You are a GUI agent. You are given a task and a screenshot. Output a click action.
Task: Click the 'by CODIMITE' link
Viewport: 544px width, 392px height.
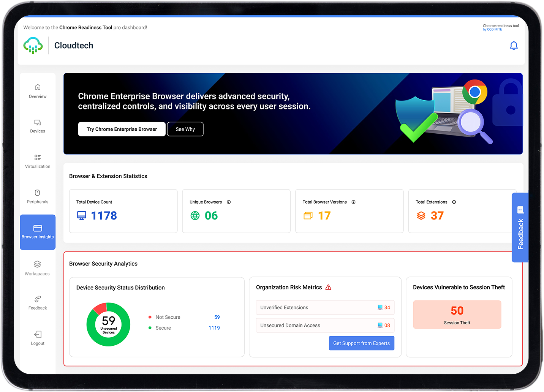click(492, 30)
